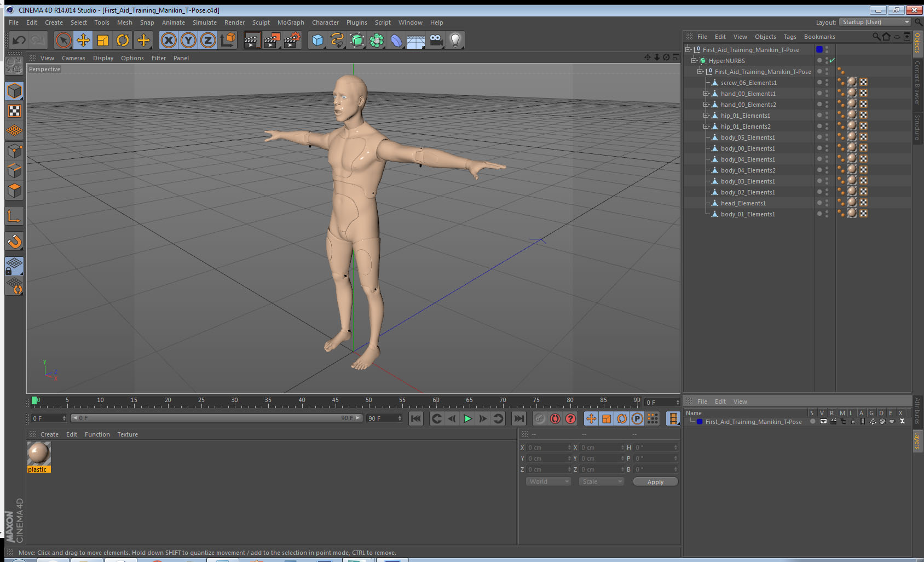Open Object Manager Tags menu
924x562 pixels.
(x=790, y=37)
